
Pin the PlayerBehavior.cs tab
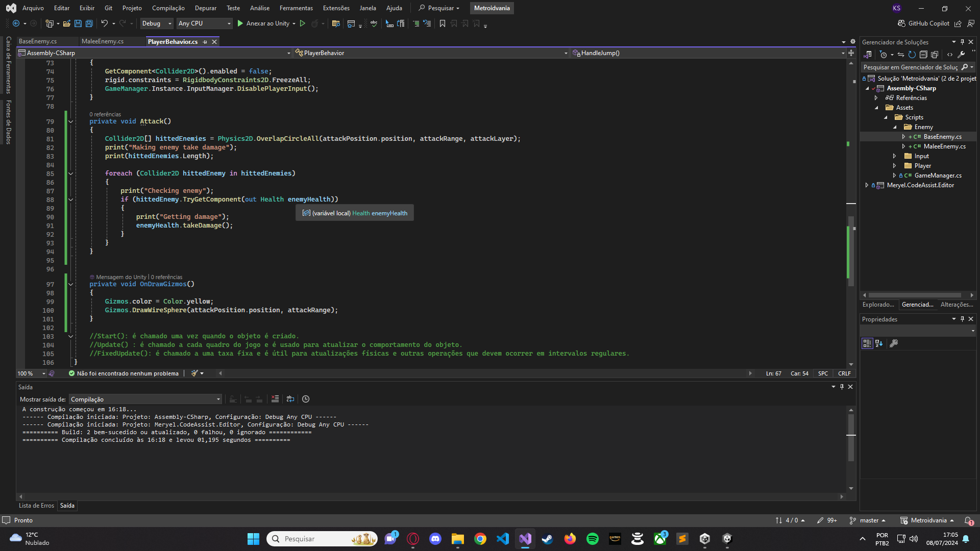(x=205, y=42)
